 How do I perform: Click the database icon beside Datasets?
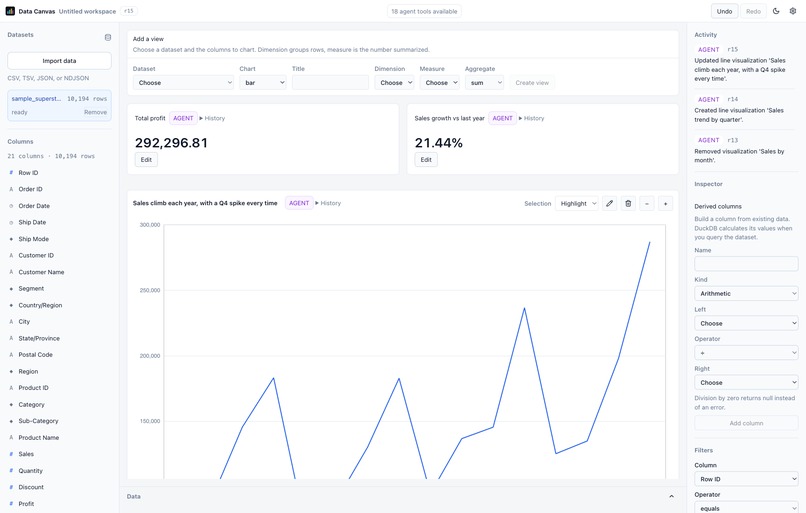pyautogui.click(x=108, y=37)
